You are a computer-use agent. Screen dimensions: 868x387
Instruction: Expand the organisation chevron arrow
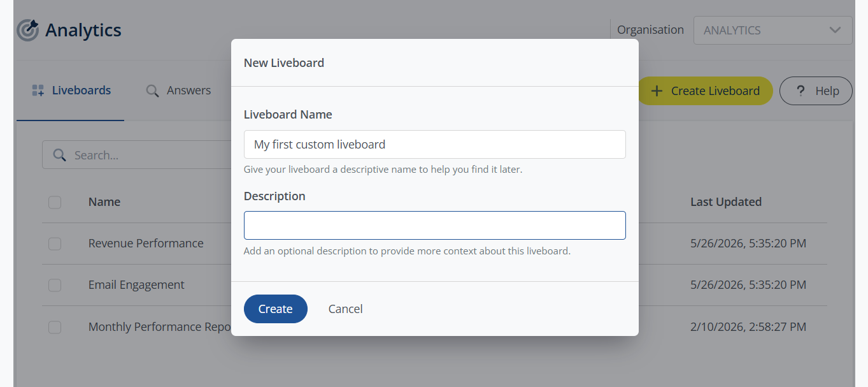pyautogui.click(x=835, y=30)
